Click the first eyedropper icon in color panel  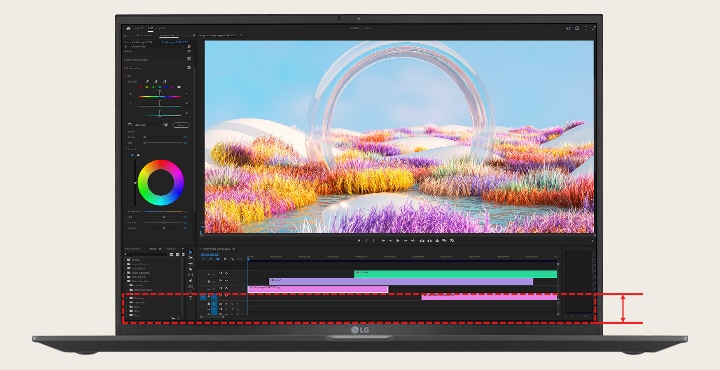pyautogui.click(x=147, y=81)
